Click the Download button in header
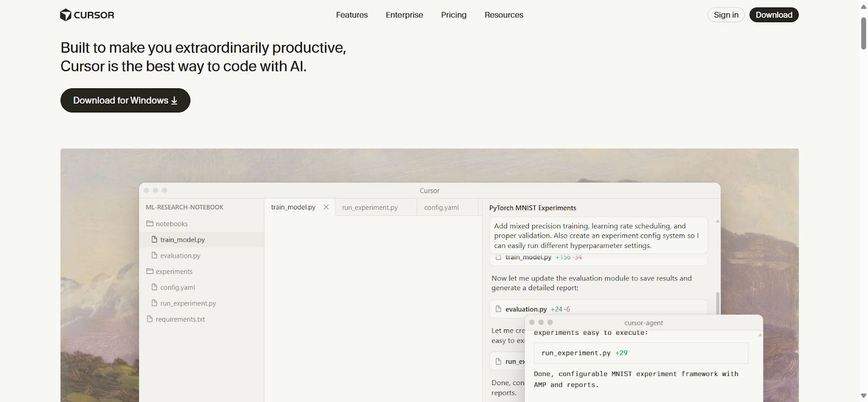 coord(774,15)
